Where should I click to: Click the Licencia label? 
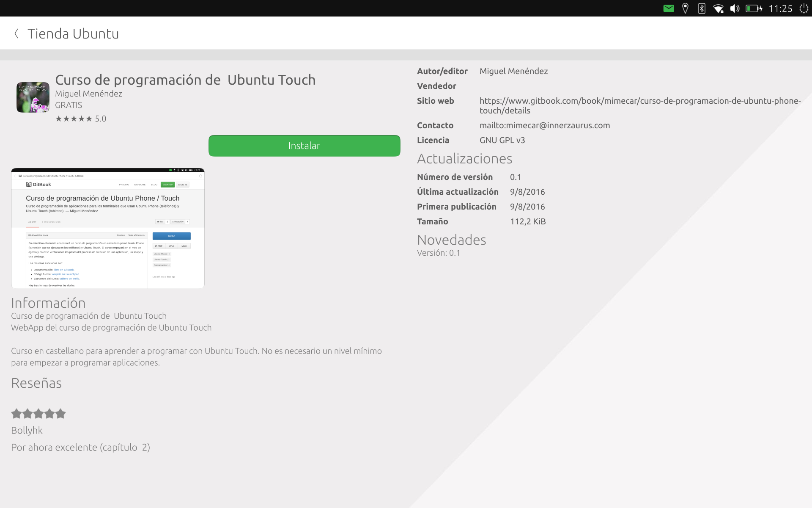[x=433, y=140]
